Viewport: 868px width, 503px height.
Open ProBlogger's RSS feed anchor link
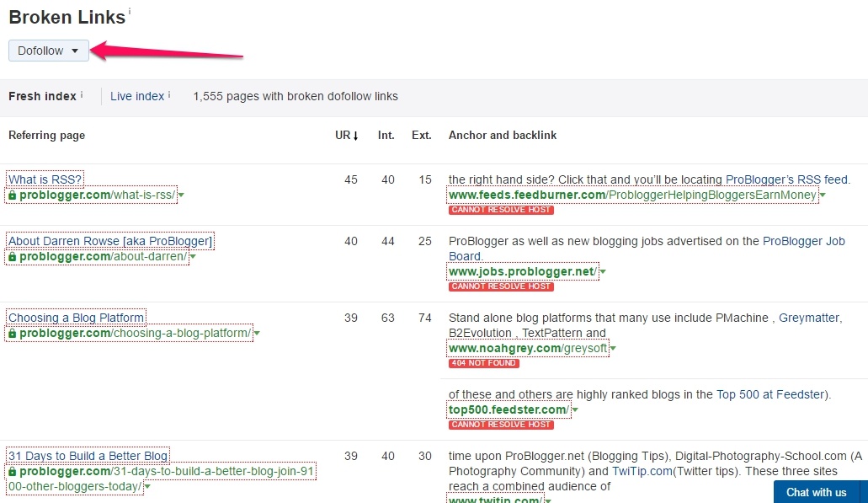tap(786, 179)
